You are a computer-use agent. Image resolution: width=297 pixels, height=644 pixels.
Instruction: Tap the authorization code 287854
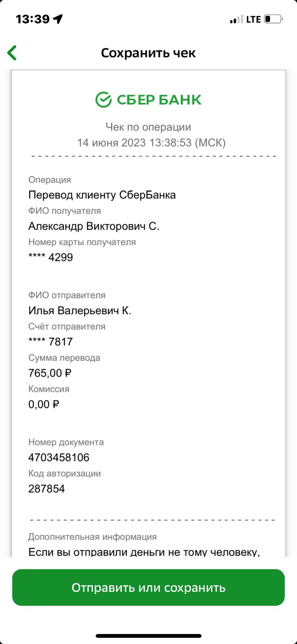(47, 489)
